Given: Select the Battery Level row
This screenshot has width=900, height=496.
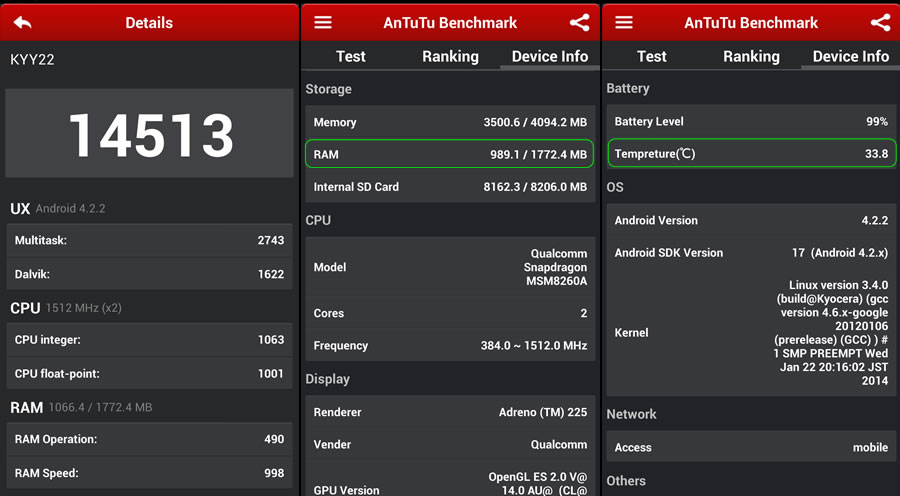Looking at the screenshot, I should pyautogui.click(x=751, y=122).
